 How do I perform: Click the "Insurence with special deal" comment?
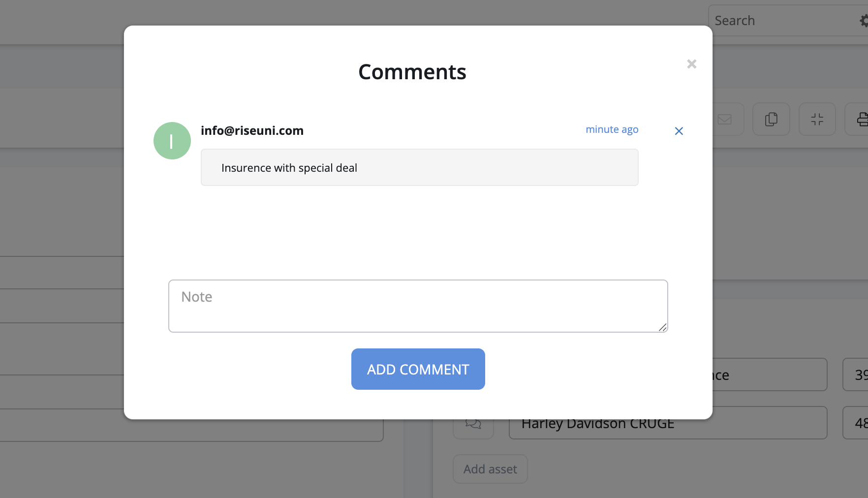pyautogui.click(x=419, y=168)
